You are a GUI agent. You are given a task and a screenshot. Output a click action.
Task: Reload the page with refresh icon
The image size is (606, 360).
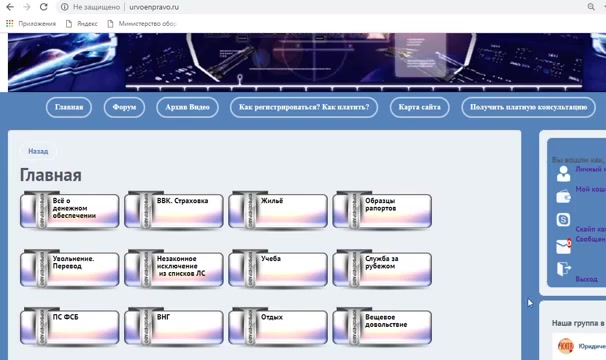(44, 7)
